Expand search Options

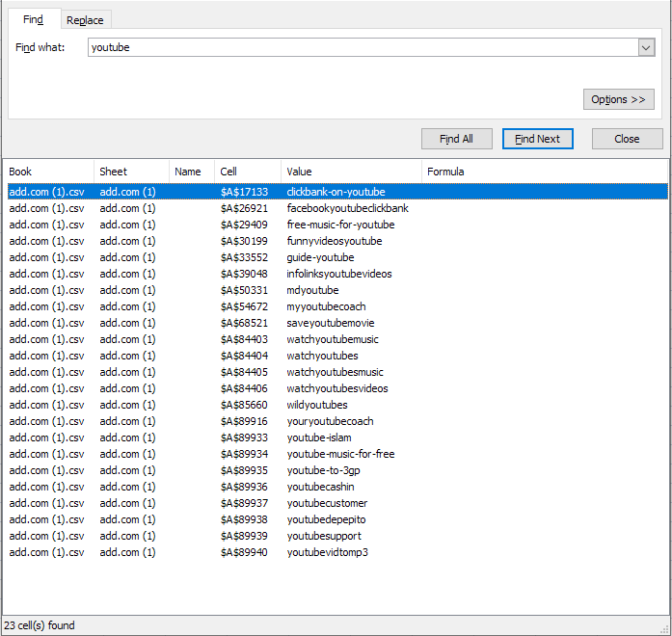(618, 99)
